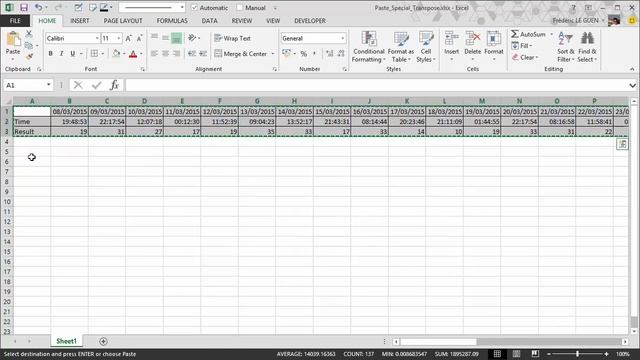The height and width of the screenshot is (360, 640).
Task: Click the Increase Decimal icon
Action: pos(330,53)
